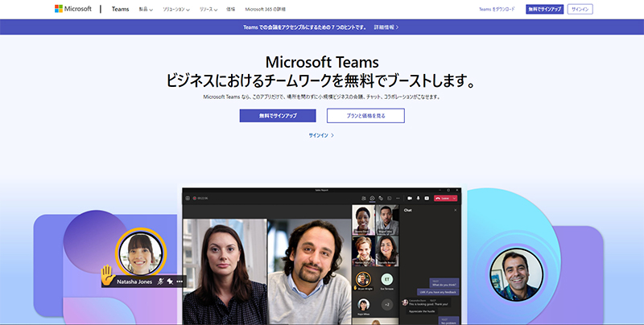The height and width of the screenshot is (325, 644).
Task: Click the bearded man's main video tile
Action: point(310,272)
